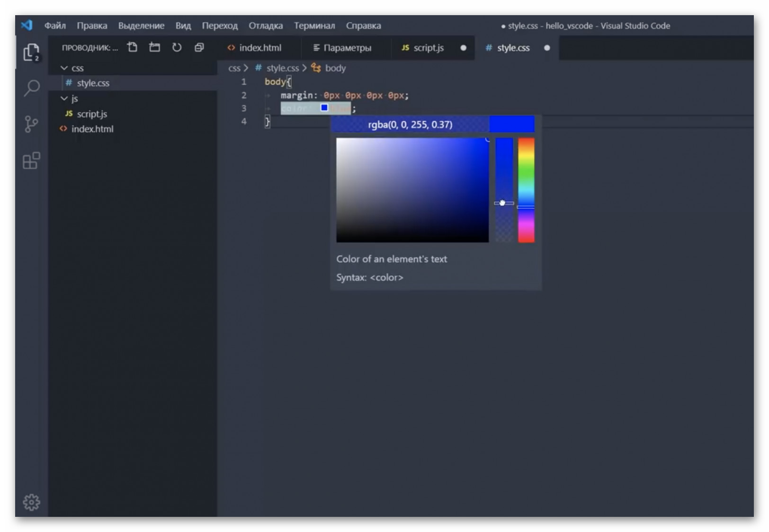Viewport: 769px width, 532px height.
Task: Open the Переход menu
Action: [x=220, y=26]
